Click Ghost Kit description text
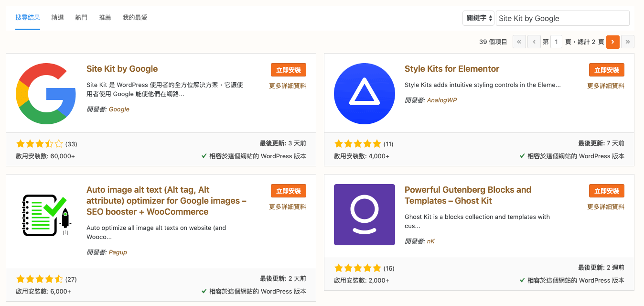 pos(477,221)
